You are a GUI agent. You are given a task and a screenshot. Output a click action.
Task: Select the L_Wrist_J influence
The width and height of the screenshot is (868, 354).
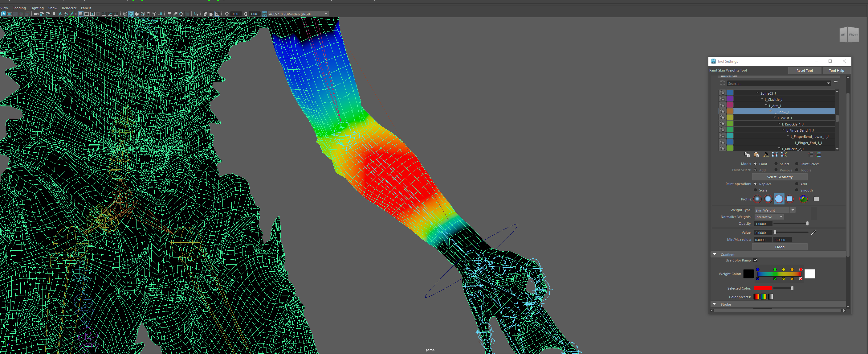point(784,118)
